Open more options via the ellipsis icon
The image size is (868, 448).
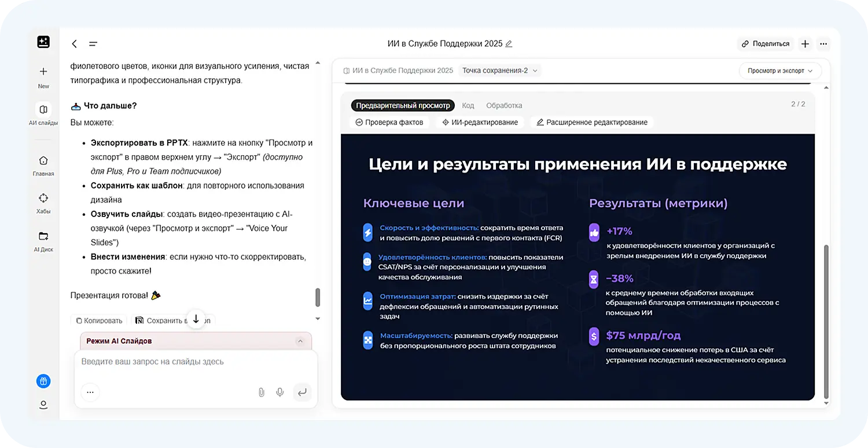[823, 43]
